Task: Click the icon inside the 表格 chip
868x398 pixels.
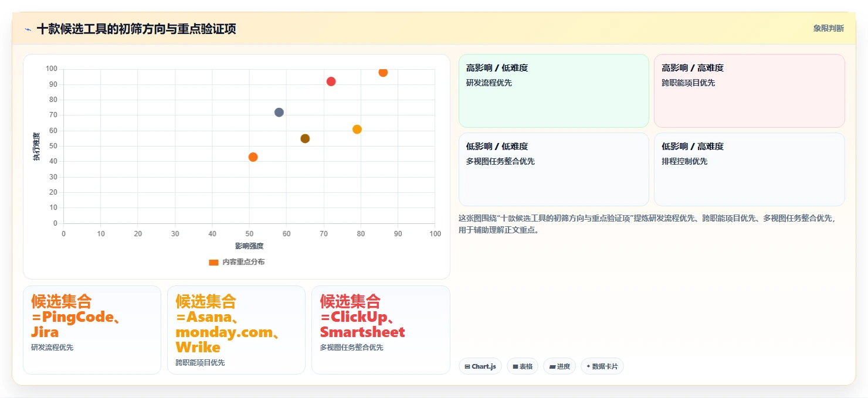Action: click(x=516, y=366)
